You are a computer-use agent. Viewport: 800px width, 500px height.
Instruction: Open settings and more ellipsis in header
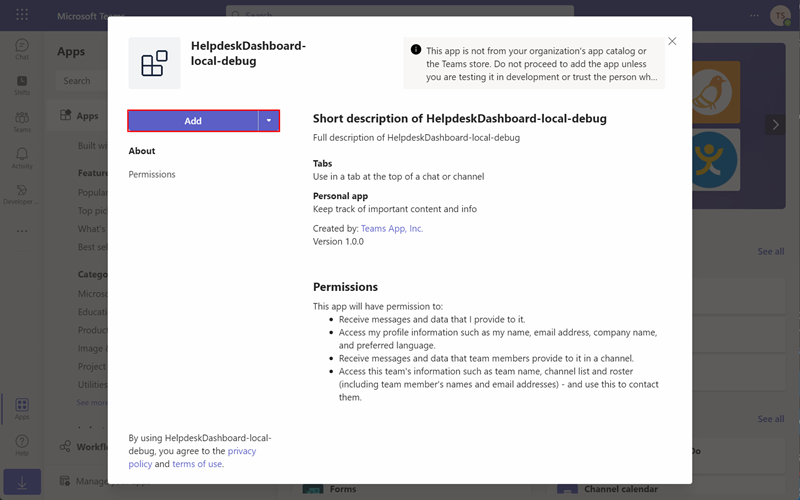pyautogui.click(x=755, y=16)
